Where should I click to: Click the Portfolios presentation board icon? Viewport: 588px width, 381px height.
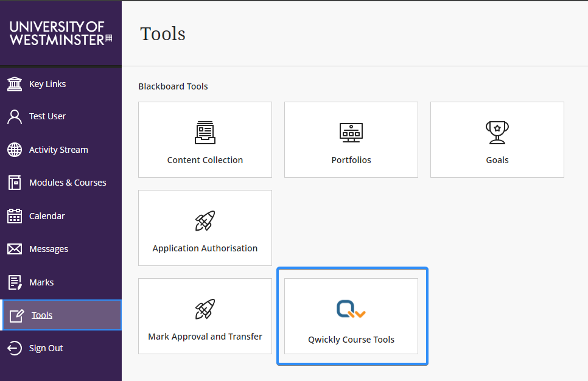coord(351,132)
